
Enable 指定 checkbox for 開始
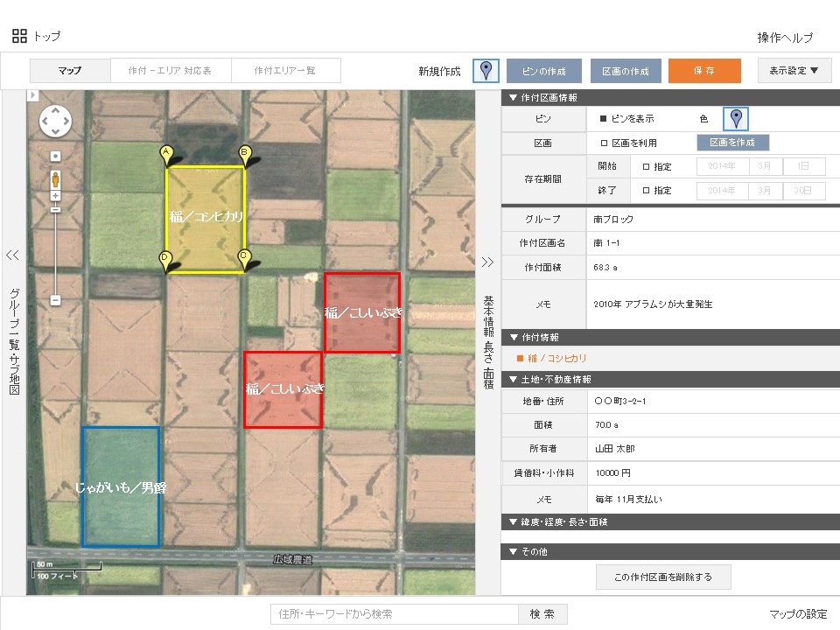coord(646,166)
